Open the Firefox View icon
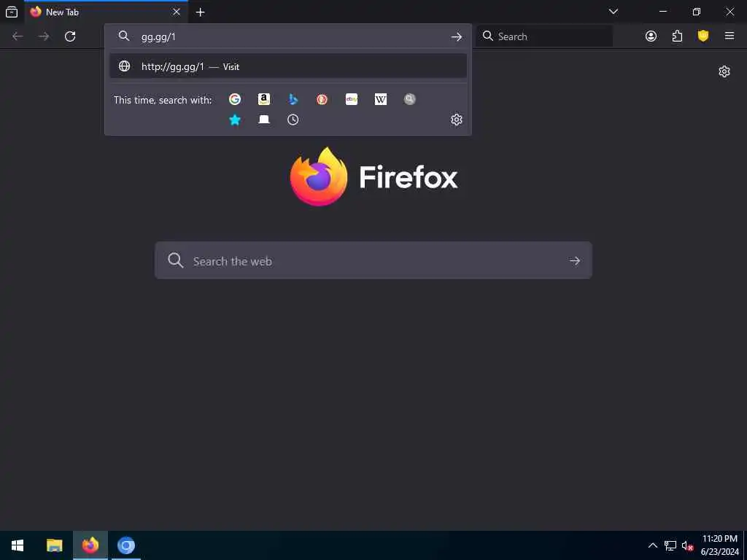Image resolution: width=747 pixels, height=560 pixels. click(x=12, y=12)
